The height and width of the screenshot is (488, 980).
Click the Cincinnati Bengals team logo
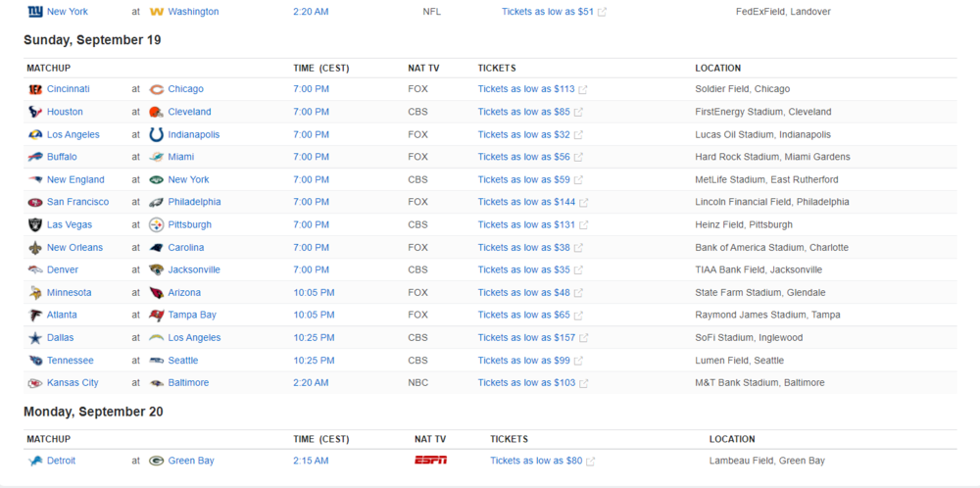pos(36,89)
